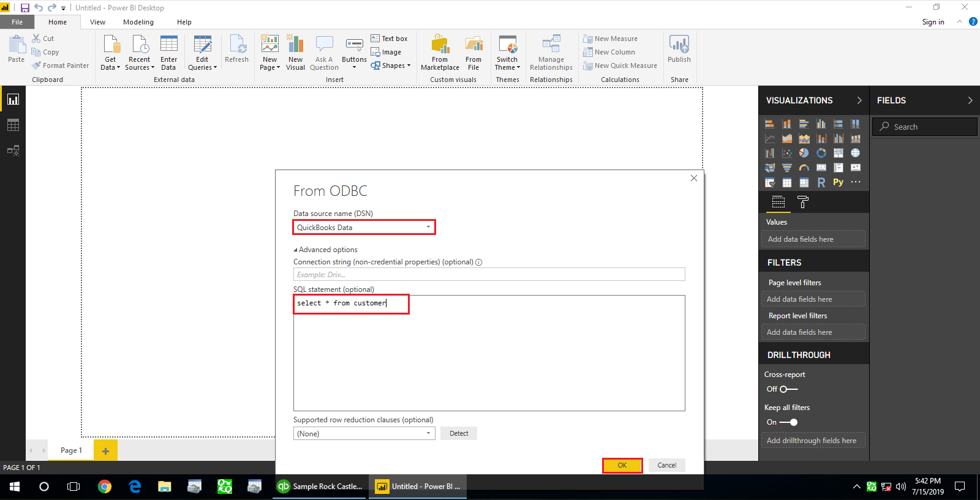Screen dimensions: 980x500
Task: Select the line chart visual
Action: (770, 138)
